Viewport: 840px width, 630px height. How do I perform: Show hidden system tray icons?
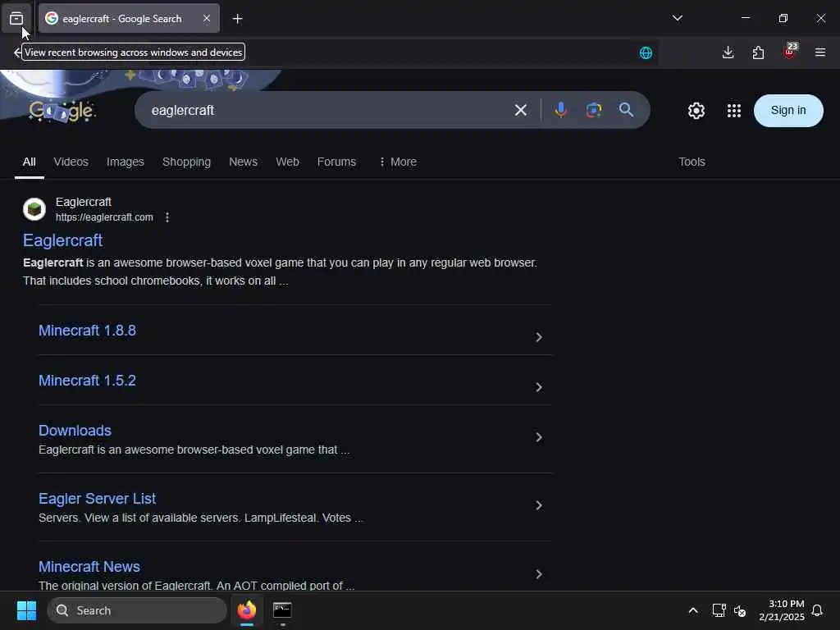(692, 610)
